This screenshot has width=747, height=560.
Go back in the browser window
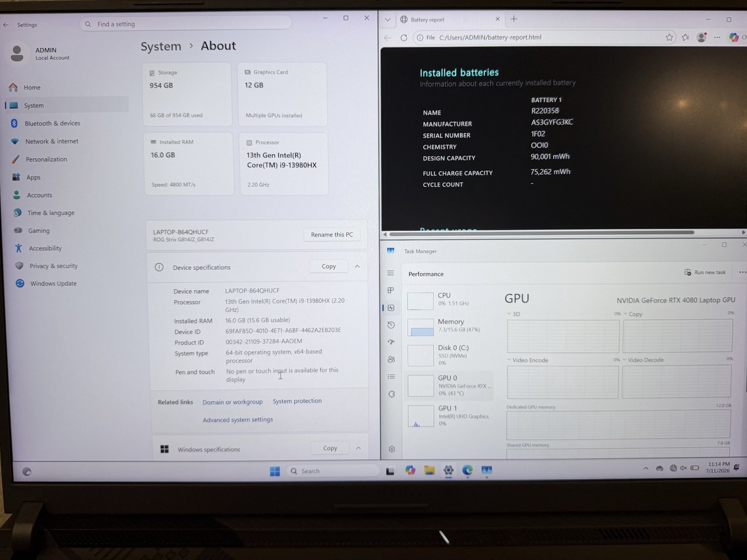[x=388, y=38]
